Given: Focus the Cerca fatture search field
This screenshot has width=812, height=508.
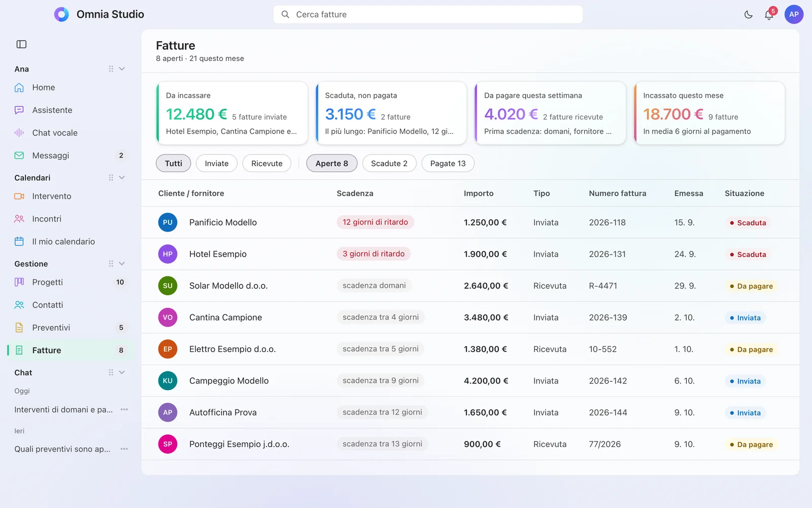Looking at the screenshot, I should (428, 14).
